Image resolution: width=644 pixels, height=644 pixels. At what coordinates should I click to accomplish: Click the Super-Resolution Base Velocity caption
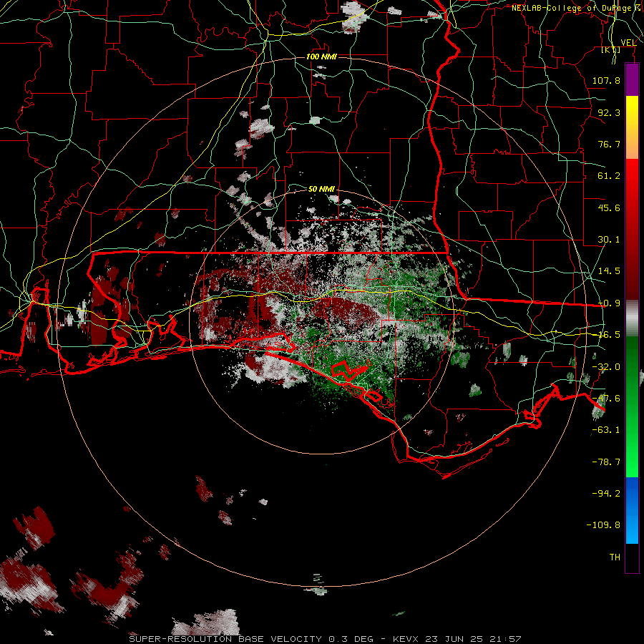(x=325, y=639)
